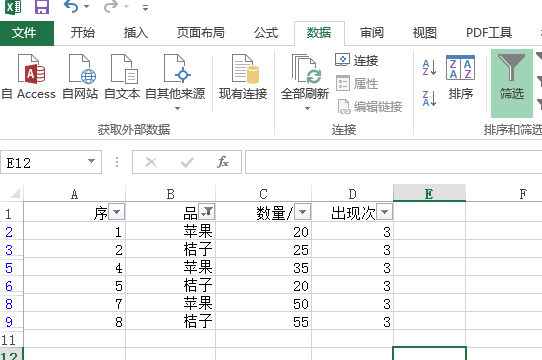Toggle the 筛选 filter button
The height and width of the screenshot is (360, 542).
pos(512,83)
